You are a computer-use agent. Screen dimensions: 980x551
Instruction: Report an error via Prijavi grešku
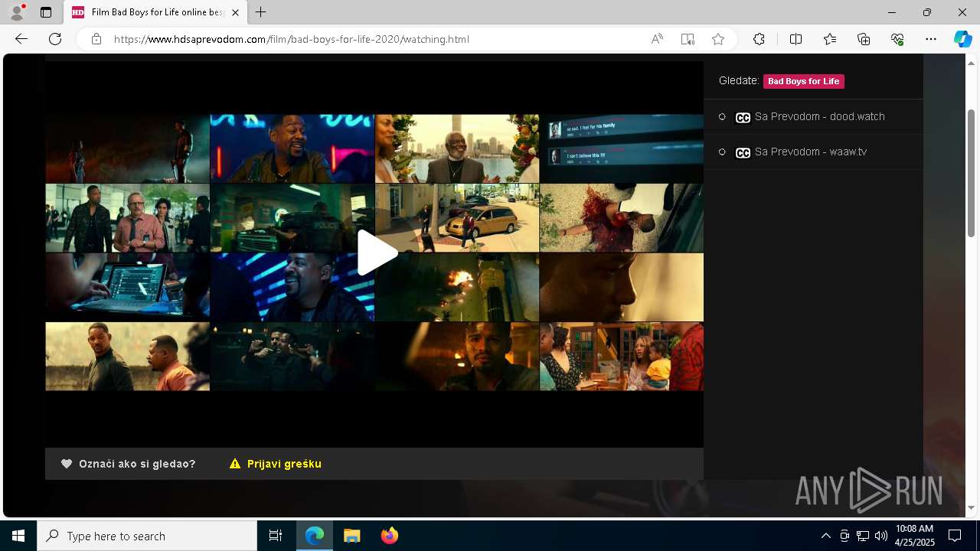coord(284,464)
